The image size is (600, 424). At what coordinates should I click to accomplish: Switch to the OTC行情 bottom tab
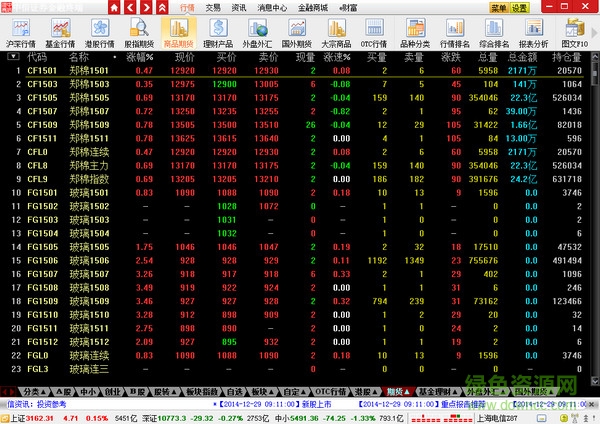click(x=331, y=391)
